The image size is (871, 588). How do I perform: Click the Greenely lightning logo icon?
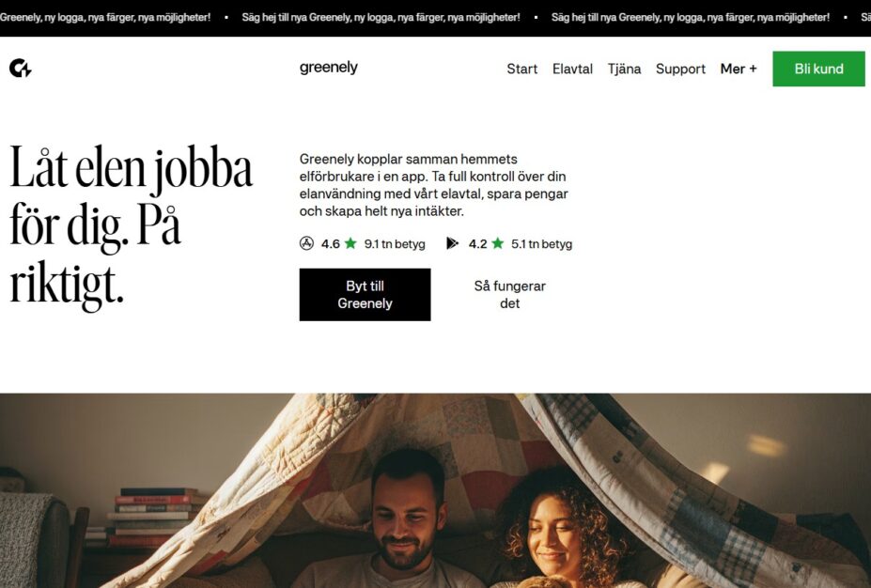click(x=21, y=68)
